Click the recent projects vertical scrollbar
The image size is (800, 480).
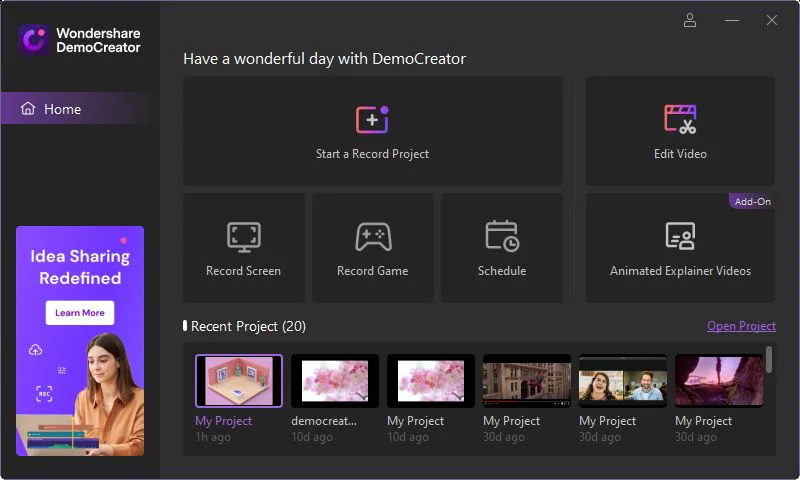pyautogui.click(x=769, y=360)
